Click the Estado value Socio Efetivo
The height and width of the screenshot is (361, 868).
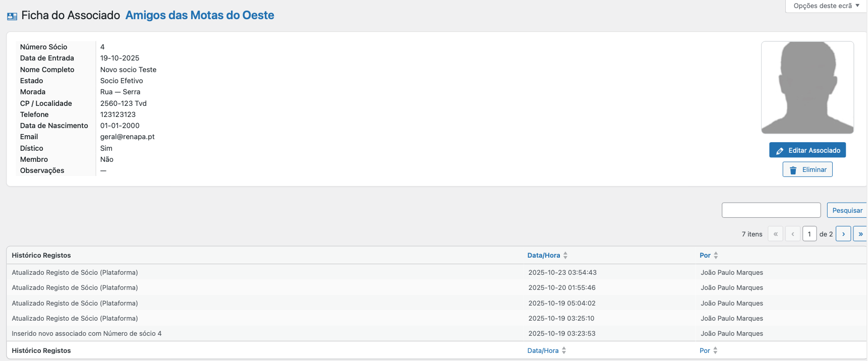[x=122, y=81]
